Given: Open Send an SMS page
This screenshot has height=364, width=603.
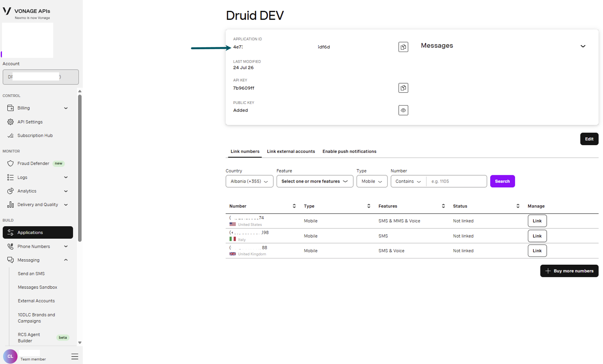Looking at the screenshot, I should 31,274.
